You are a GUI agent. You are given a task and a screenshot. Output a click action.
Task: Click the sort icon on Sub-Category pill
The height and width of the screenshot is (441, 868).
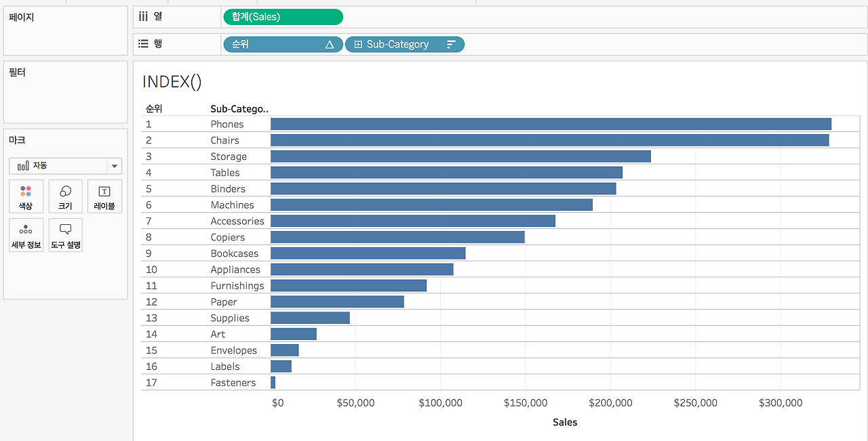[x=451, y=45]
